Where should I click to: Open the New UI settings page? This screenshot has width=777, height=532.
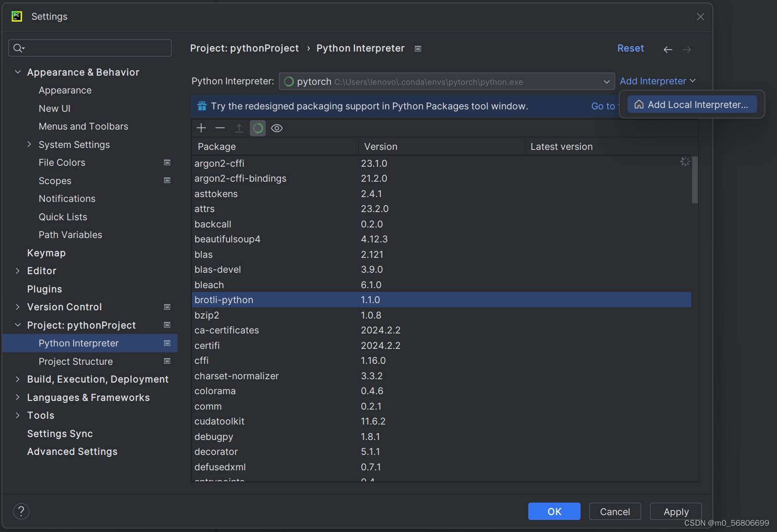point(55,108)
